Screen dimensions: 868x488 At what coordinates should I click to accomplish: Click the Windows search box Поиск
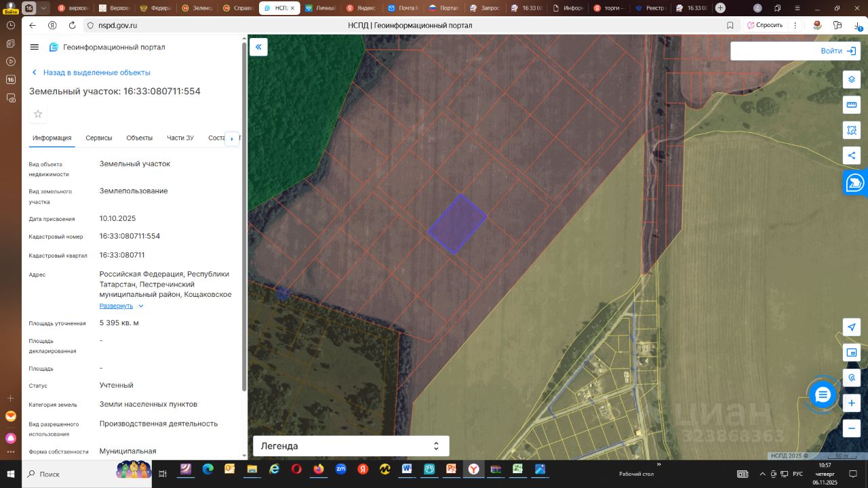point(85,474)
